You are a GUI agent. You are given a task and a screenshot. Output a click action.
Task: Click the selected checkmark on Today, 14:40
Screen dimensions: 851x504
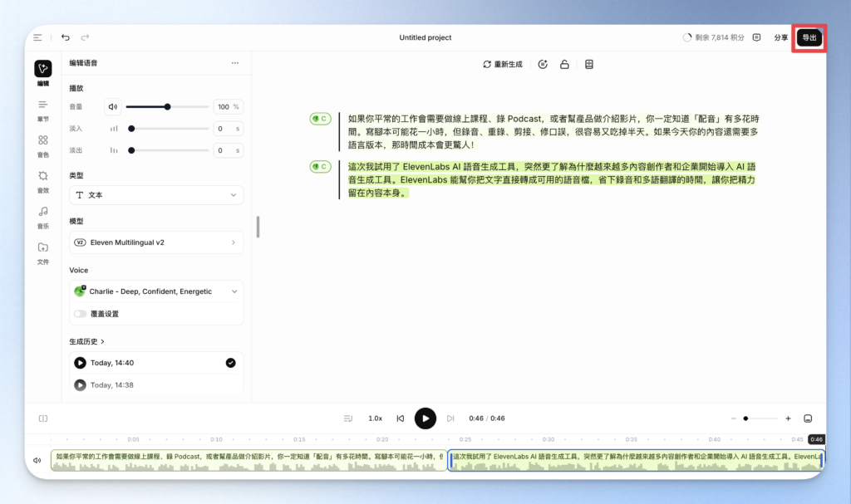point(231,363)
